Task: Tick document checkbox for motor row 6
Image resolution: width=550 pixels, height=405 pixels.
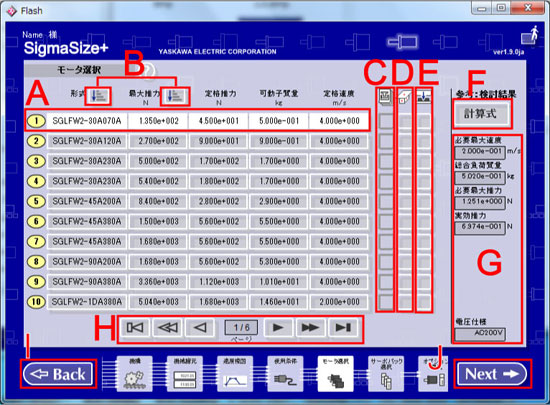Action: pos(386,222)
